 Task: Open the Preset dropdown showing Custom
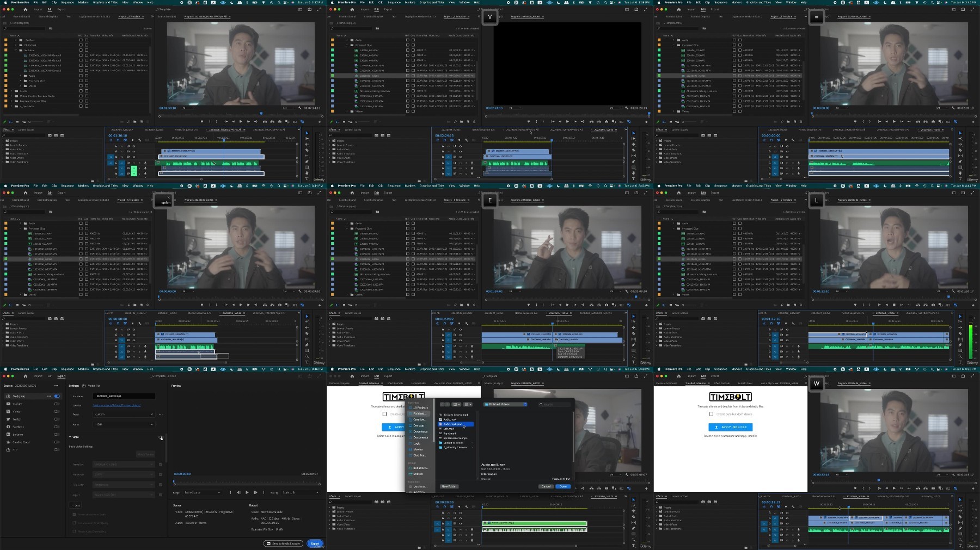pos(124,414)
